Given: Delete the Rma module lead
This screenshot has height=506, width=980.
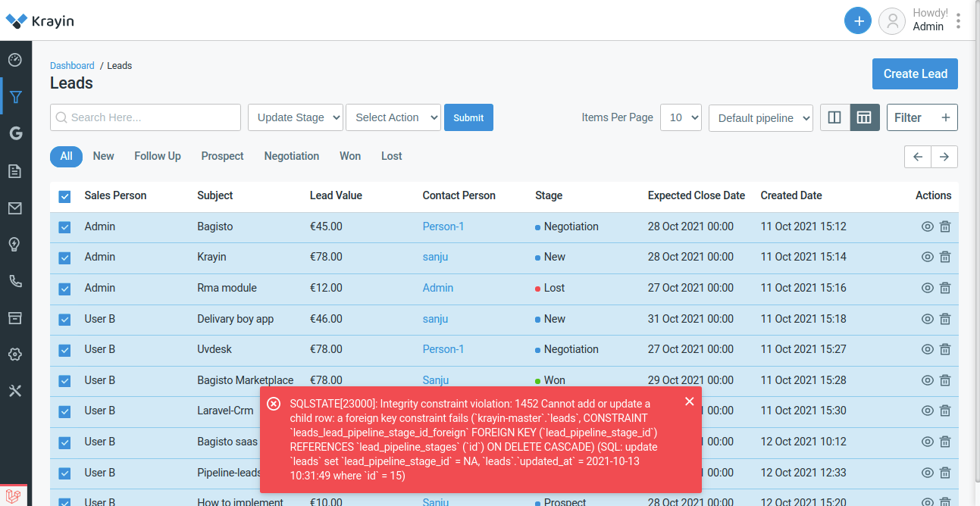Looking at the screenshot, I should coord(945,288).
